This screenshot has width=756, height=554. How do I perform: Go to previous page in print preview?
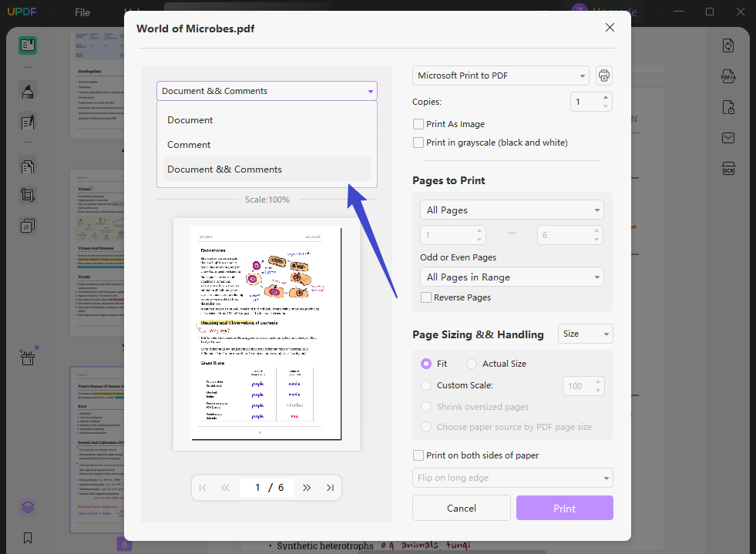point(225,488)
